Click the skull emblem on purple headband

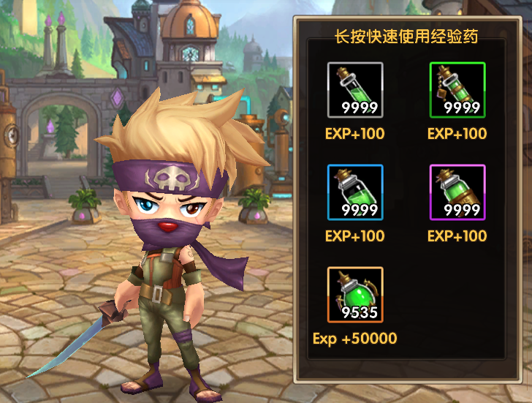pos(172,178)
